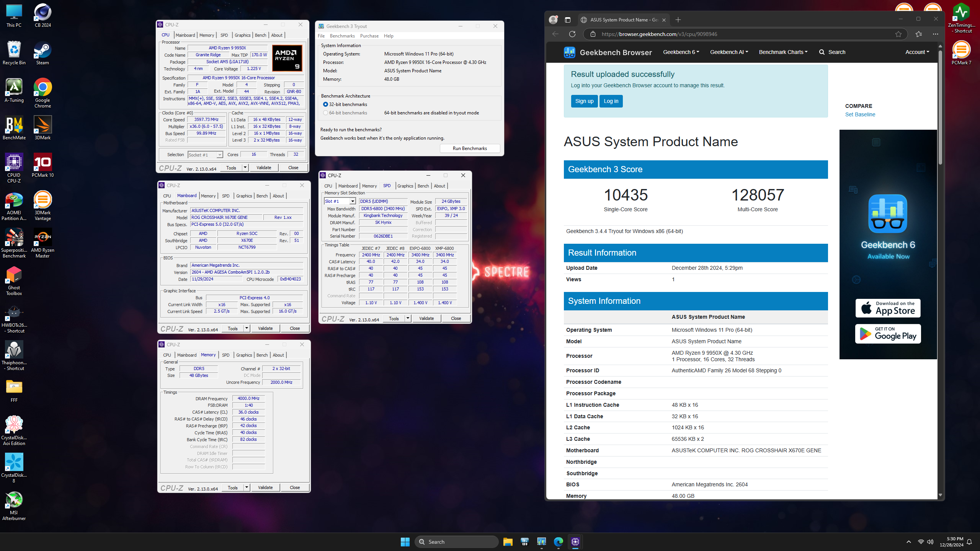Screen dimensions: 980x551
Task: Open the Steam desktop icon
Action: (42, 53)
